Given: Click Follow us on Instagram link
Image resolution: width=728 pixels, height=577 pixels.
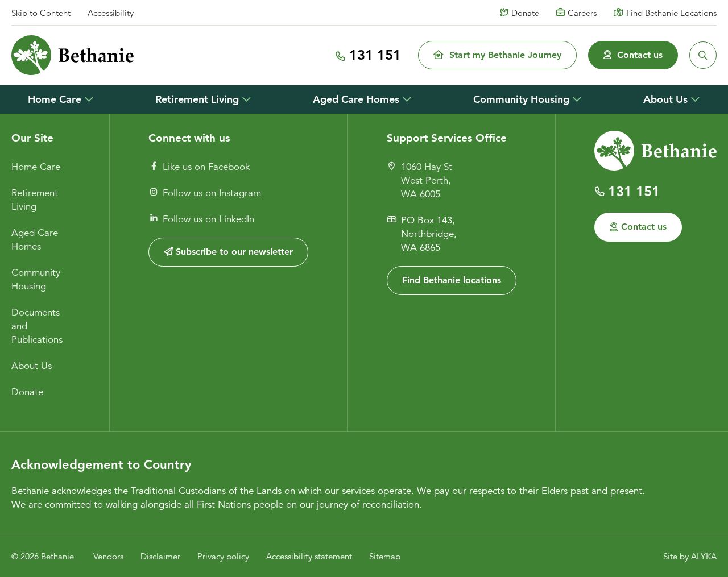Looking at the screenshot, I should (x=212, y=193).
